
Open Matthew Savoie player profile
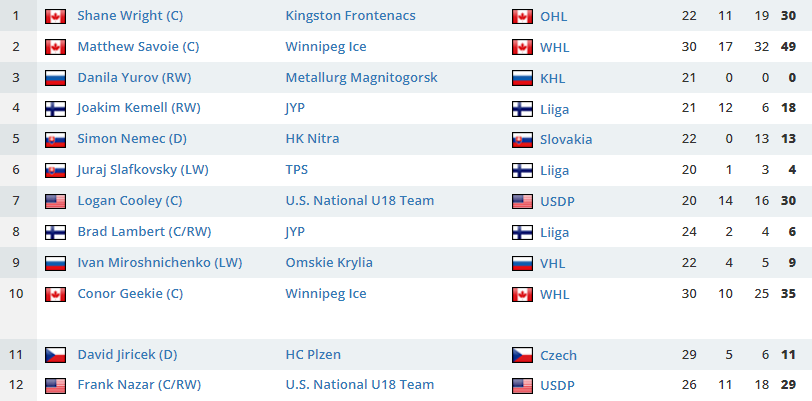click(x=138, y=47)
